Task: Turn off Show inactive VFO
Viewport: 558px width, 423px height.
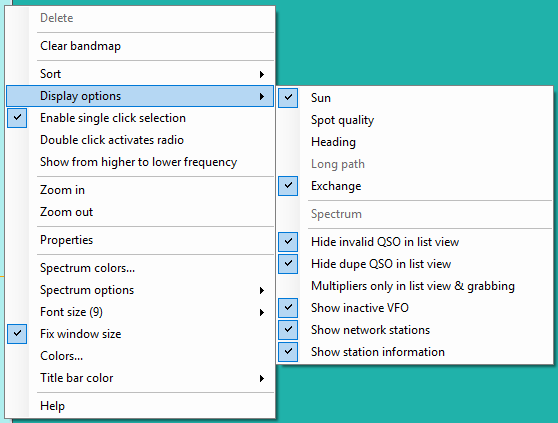Action: [415, 308]
